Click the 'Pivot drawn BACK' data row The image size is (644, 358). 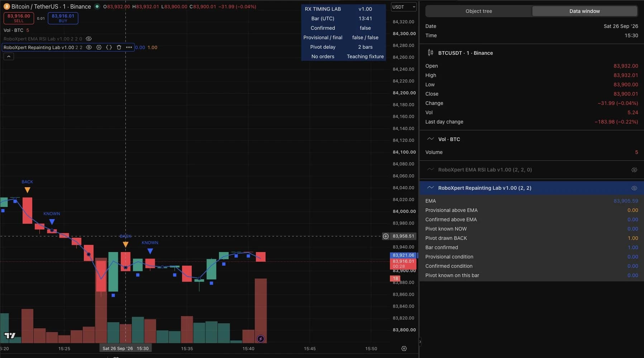pos(531,238)
